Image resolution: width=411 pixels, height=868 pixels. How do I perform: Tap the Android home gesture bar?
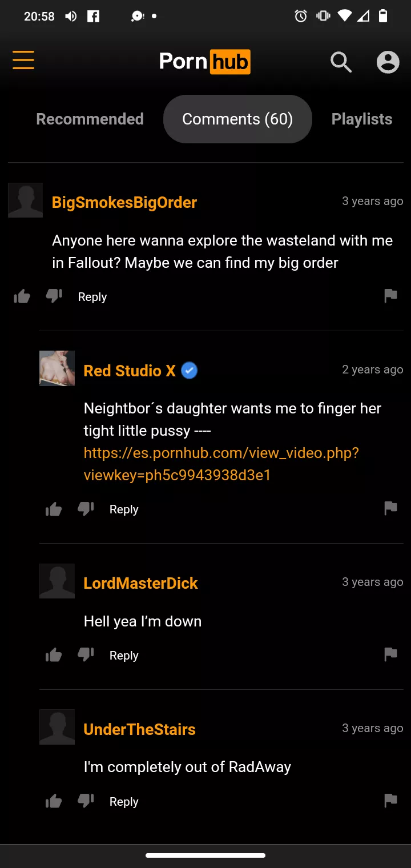(x=205, y=855)
